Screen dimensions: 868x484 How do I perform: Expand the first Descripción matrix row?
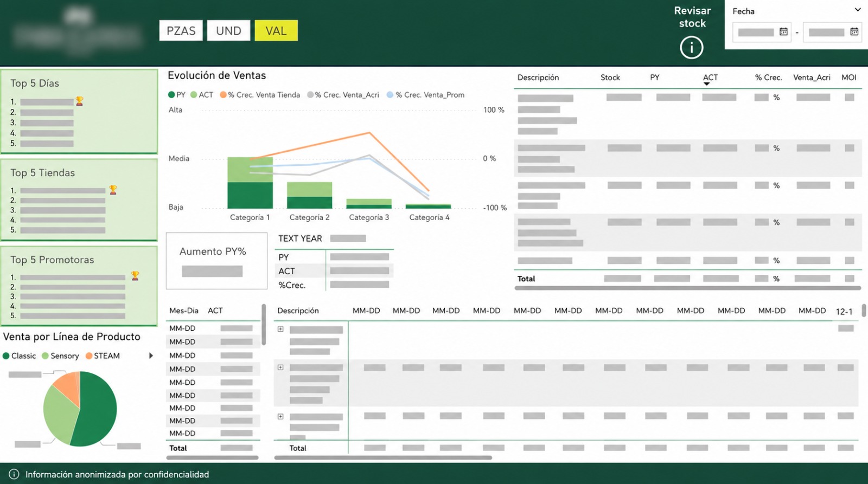(x=280, y=329)
